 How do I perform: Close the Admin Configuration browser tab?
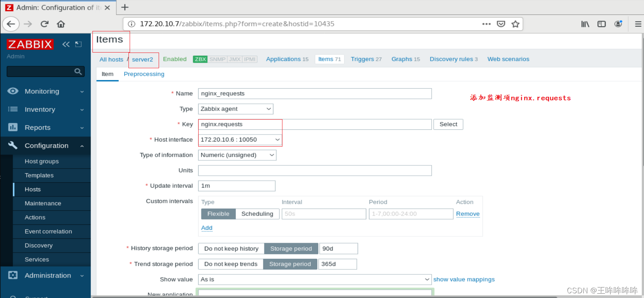(x=107, y=7)
